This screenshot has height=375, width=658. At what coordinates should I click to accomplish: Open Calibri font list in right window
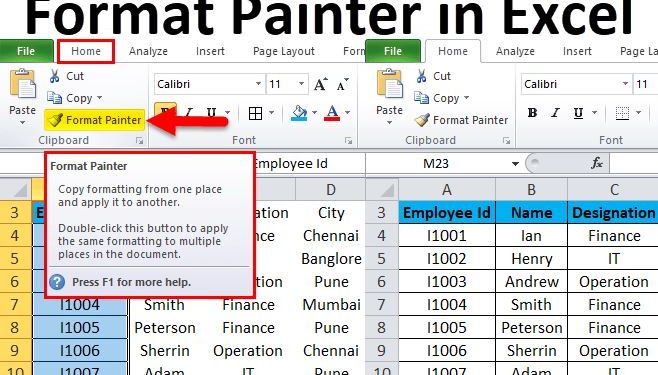tap(625, 84)
